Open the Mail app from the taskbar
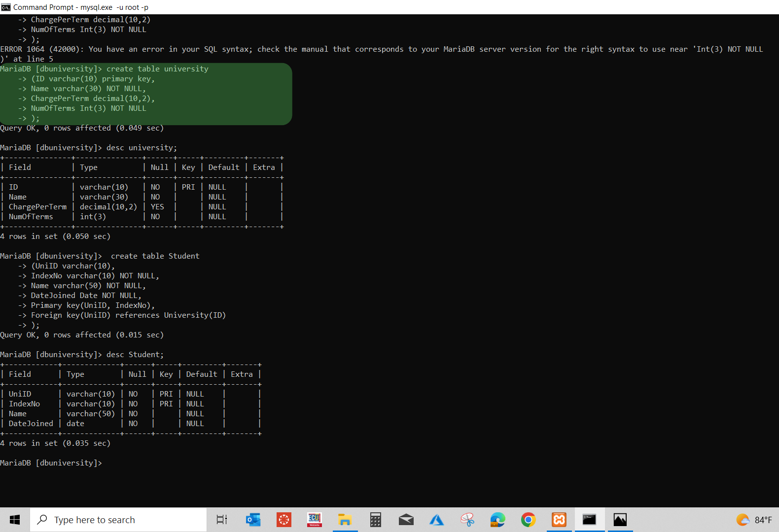 [406, 520]
